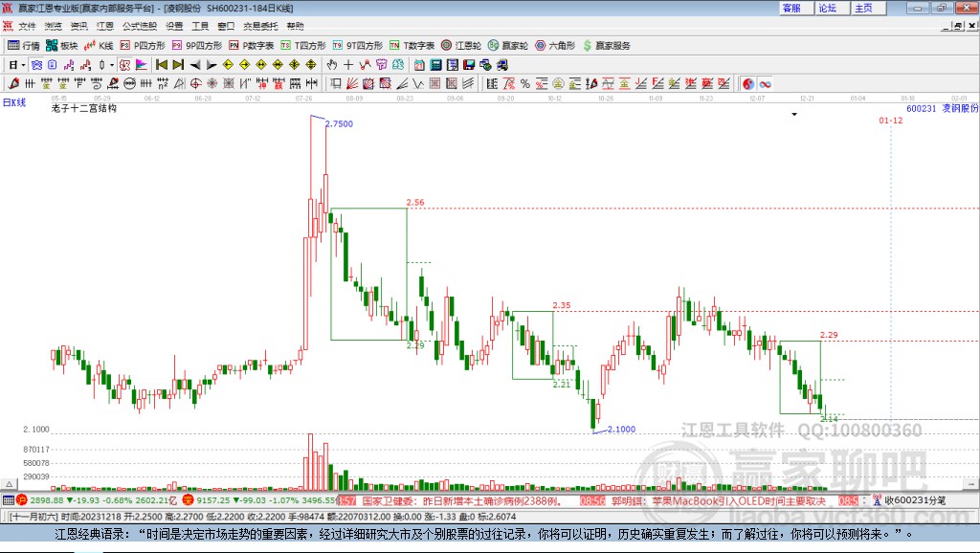Click the 2.35 level label
This screenshot has height=553, width=980.
(x=562, y=305)
